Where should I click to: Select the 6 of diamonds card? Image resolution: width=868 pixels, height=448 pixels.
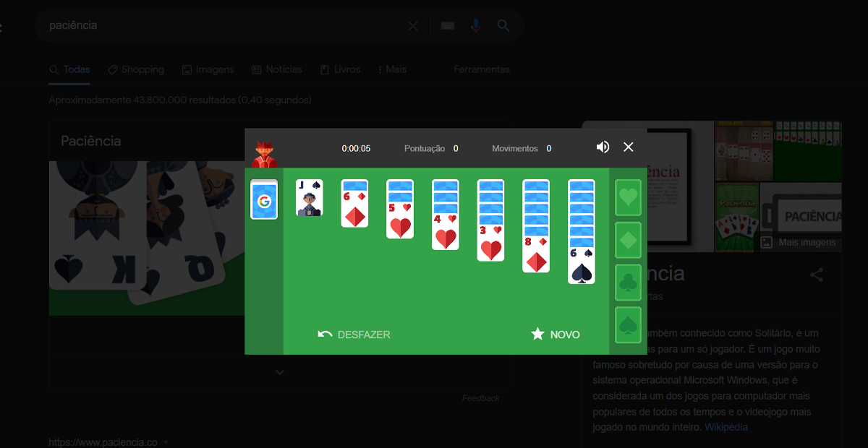pos(354,208)
